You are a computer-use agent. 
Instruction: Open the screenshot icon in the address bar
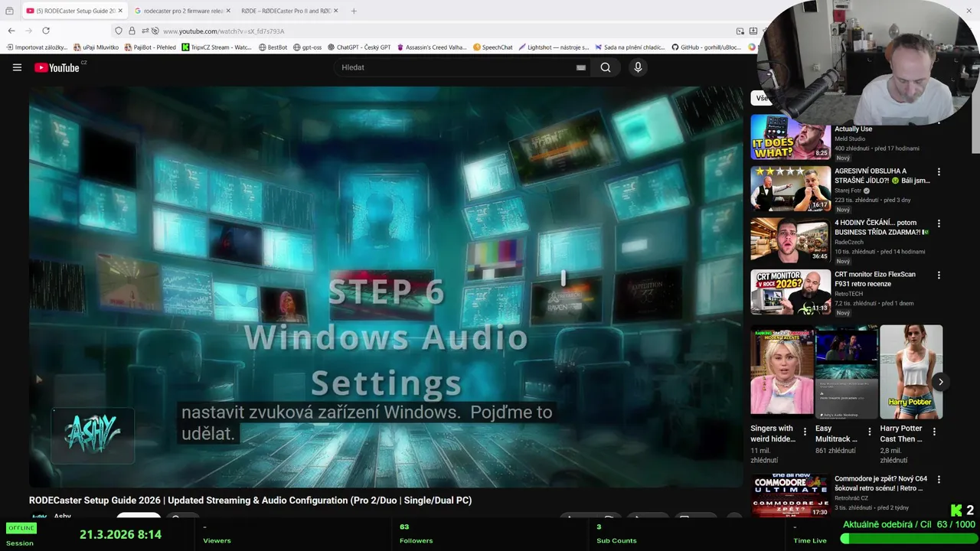coord(740,31)
